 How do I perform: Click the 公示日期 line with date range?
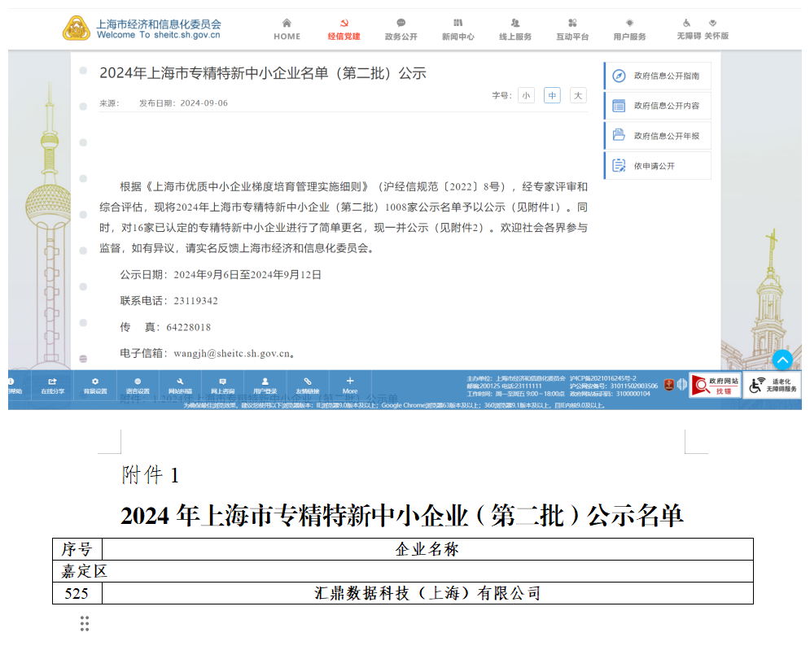[221, 275]
